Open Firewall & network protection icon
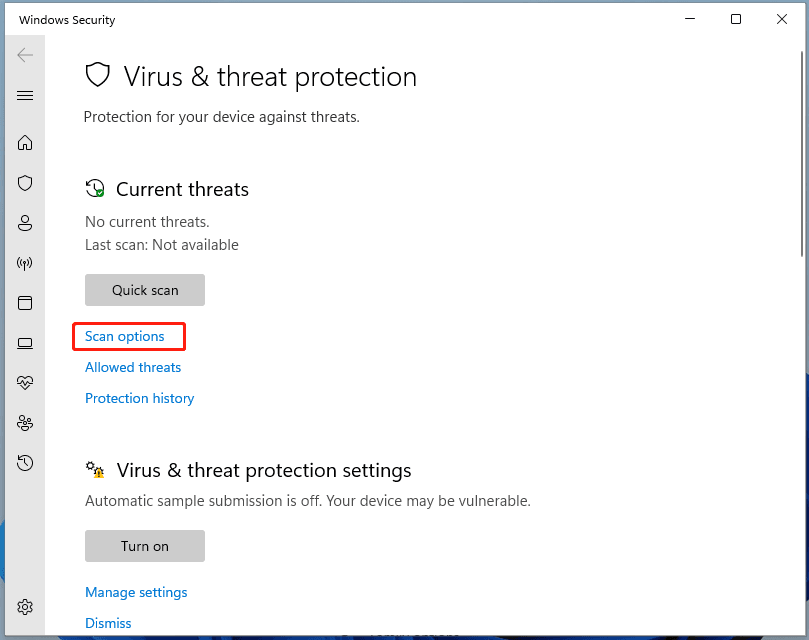The image size is (809, 640). point(25,263)
